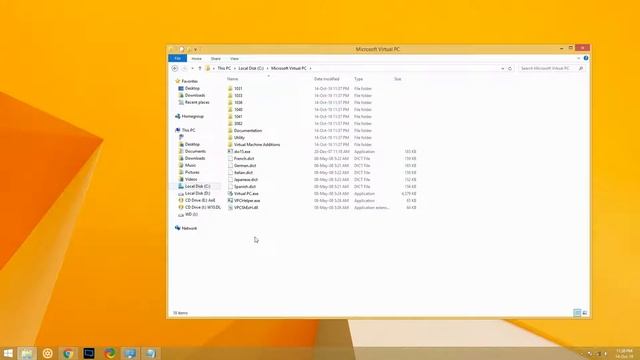This screenshot has width=640, height=360.
Task: Refresh the Microsoft Virtual PC folder view
Action: coord(510,69)
